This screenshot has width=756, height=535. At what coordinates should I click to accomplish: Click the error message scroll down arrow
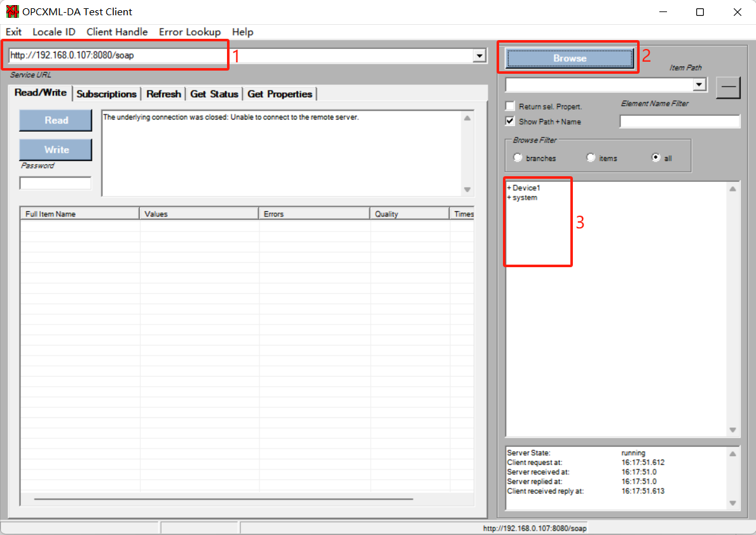click(467, 190)
